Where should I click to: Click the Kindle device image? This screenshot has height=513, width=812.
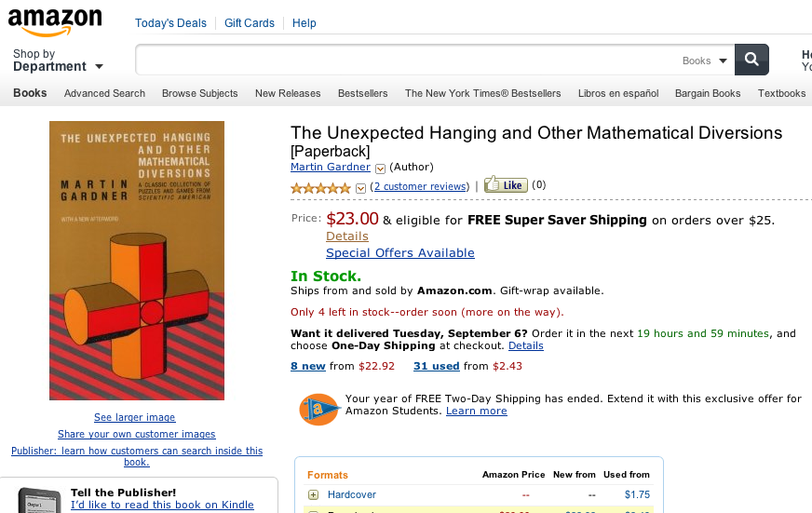(32, 497)
